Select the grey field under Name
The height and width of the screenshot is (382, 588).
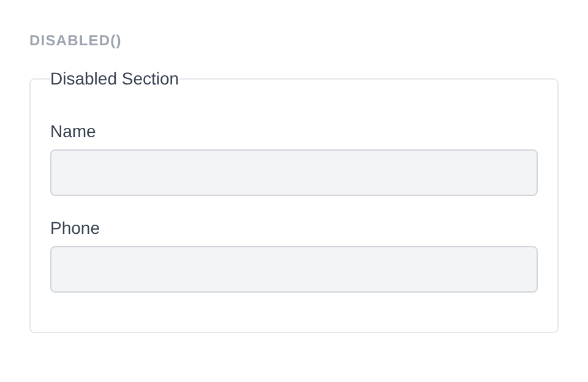[294, 173]
